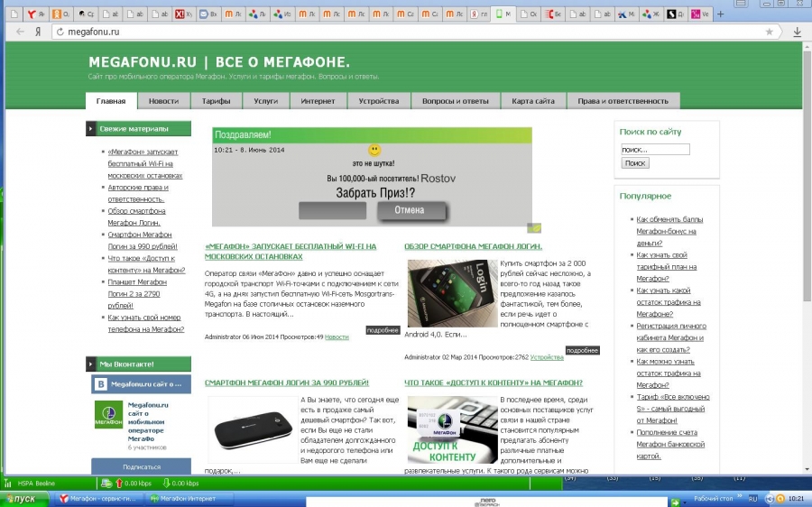
Task: Click the HSPA Beeline signal strength icon
Action: 8,484
